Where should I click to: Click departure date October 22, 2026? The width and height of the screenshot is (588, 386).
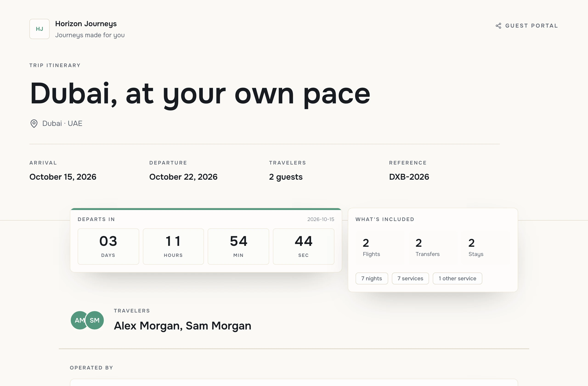(x=183, y=177)
